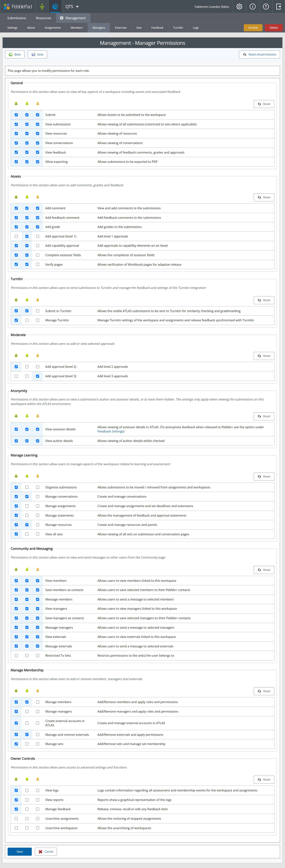This screenshot has height=868, width=285.
Task: Open the Logs sub-tab
Action: [x=196, y=28]
